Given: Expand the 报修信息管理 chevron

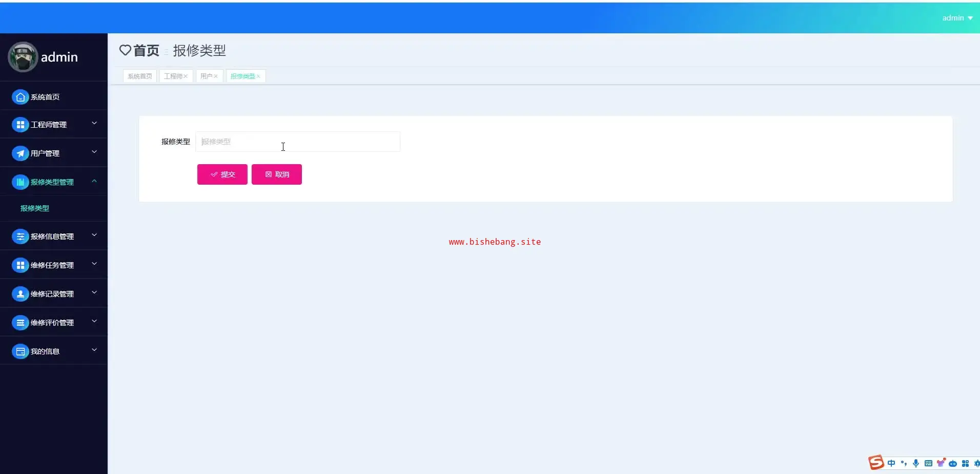Looking at the screenshot, I should coord(94,235).
